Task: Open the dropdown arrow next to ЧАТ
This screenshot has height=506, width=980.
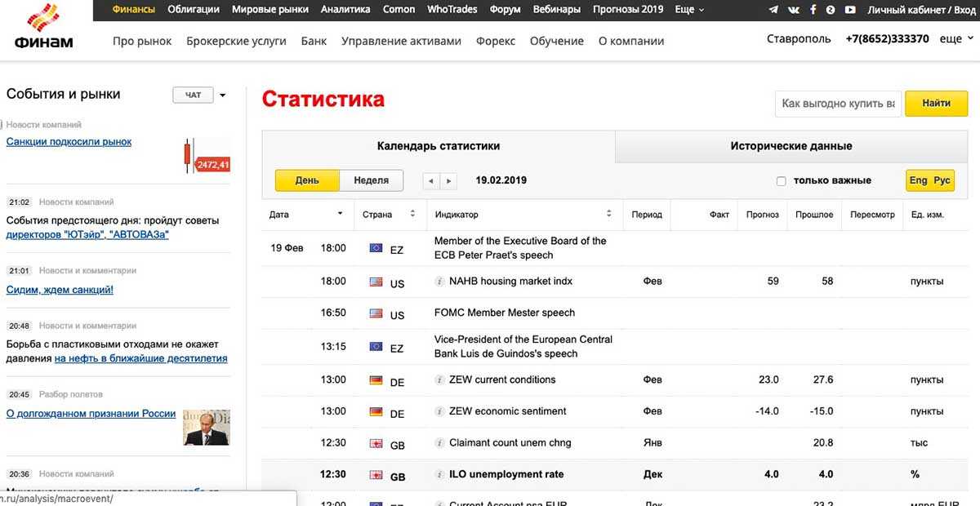Action: (x=222, y=95)
